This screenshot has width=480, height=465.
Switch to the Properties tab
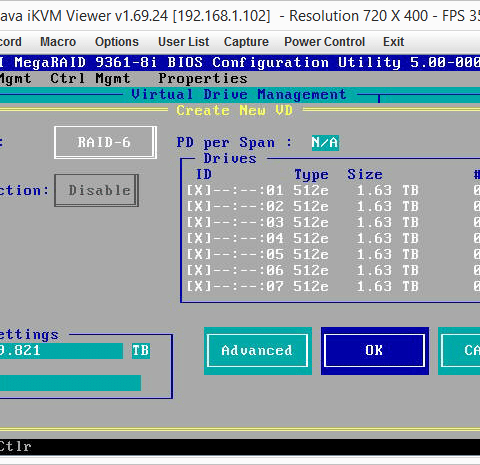pos(203,79)
